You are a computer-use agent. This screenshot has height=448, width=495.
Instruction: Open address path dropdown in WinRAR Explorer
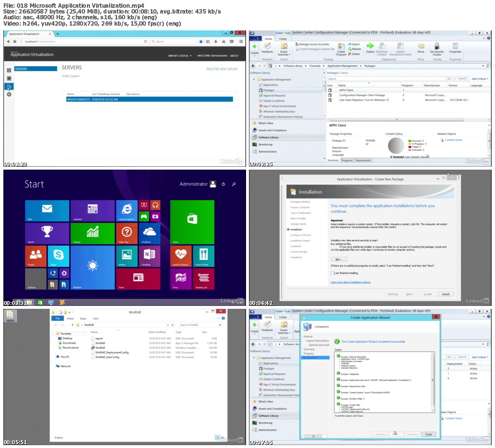pos(168,325)
